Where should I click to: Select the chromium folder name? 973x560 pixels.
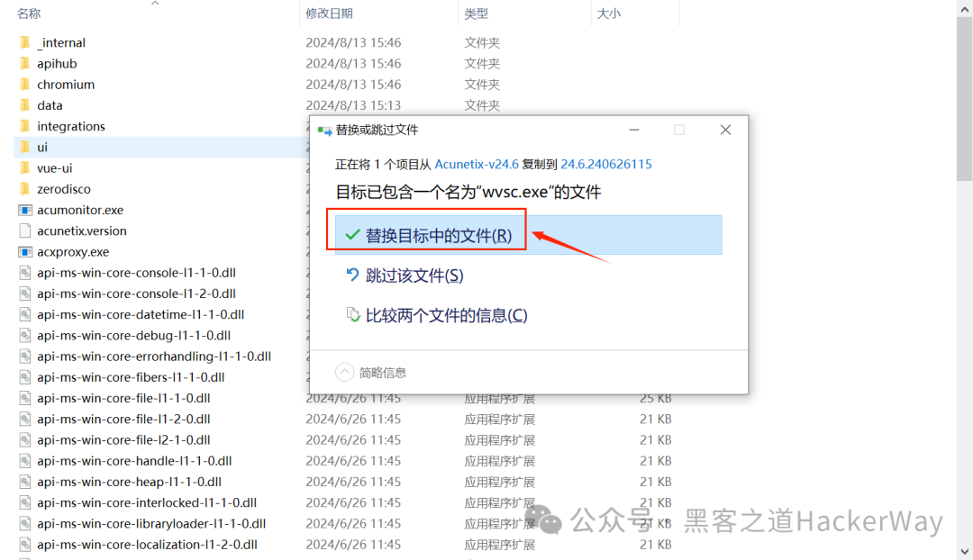coord(66,85)
